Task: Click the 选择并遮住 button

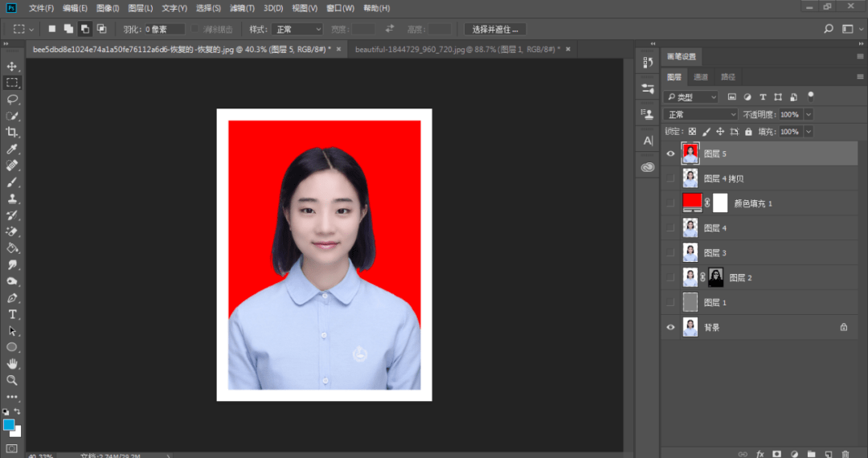Action: [495, 29]
